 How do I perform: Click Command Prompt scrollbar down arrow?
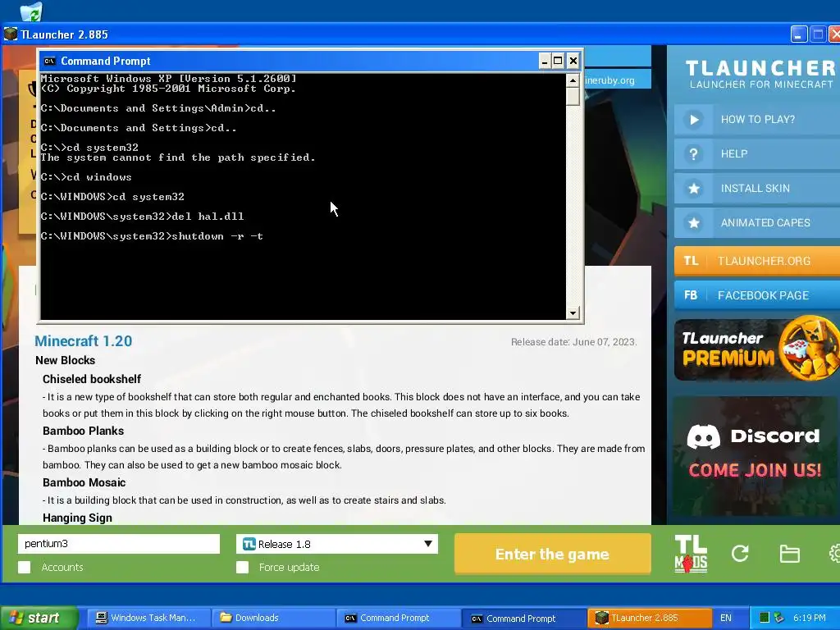(573, 313)
